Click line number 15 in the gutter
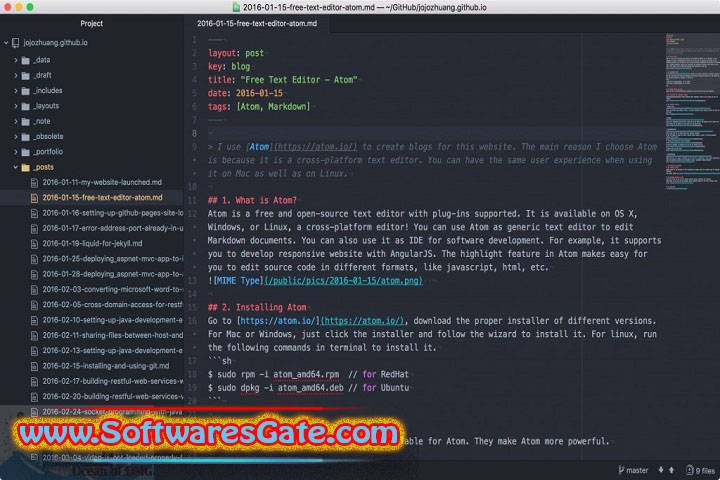This screenshot has width=720, height=480. [x=192, y=307]
